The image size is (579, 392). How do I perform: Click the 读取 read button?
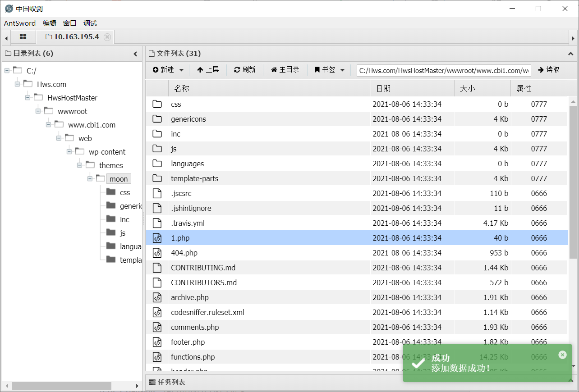pyautogui.click(x=549, y=70)
